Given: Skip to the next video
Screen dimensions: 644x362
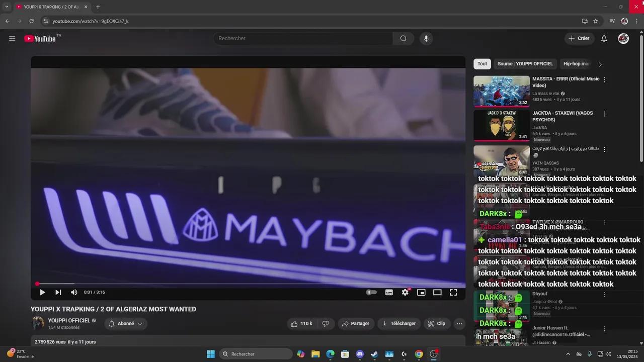Looking at the screenshot, I should [x=58, y=292].
